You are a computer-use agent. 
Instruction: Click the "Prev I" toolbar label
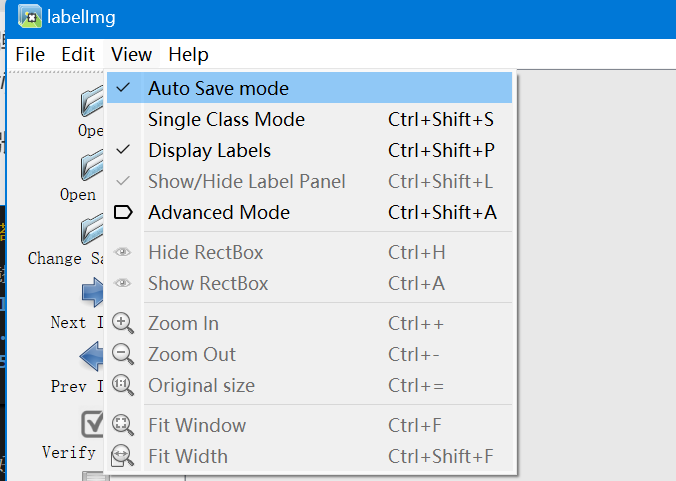click(x=77, y=386)
